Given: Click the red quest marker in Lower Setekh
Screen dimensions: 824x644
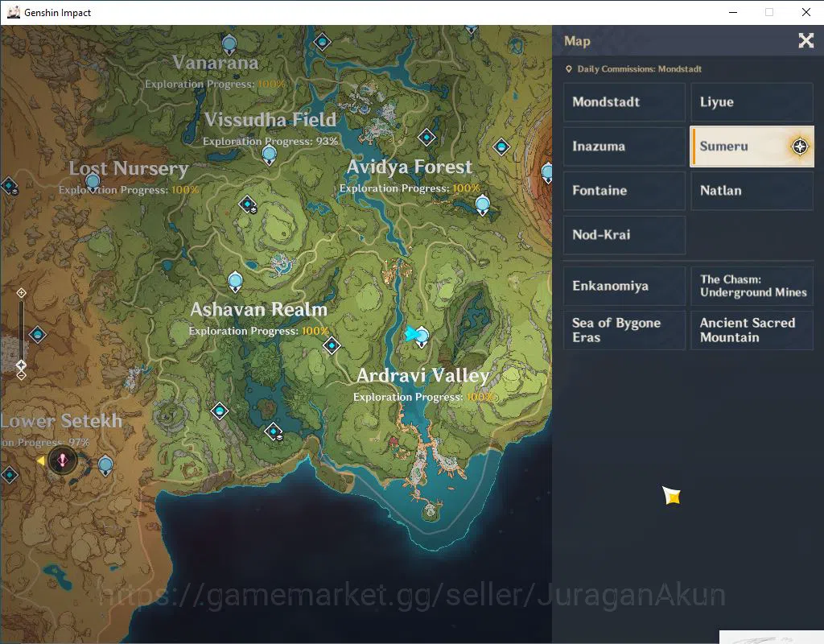Looking at the screenshot, I should tap(63, 461).
